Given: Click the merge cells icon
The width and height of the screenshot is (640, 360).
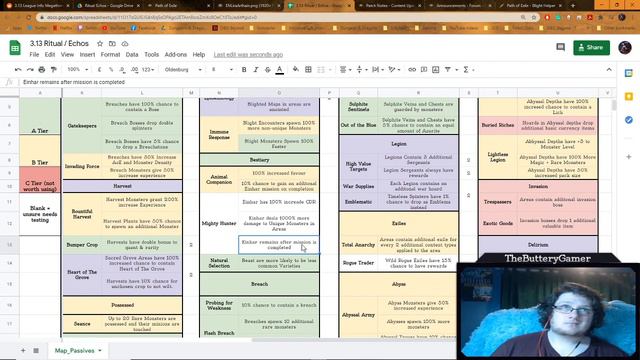Looking at the screenshot, I should tap(321, 70).
